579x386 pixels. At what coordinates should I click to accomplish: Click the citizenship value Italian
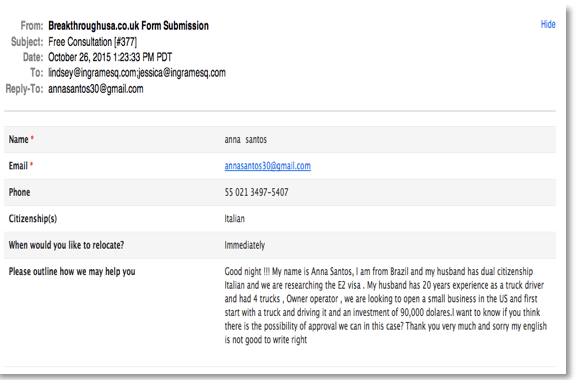[234, 219]
